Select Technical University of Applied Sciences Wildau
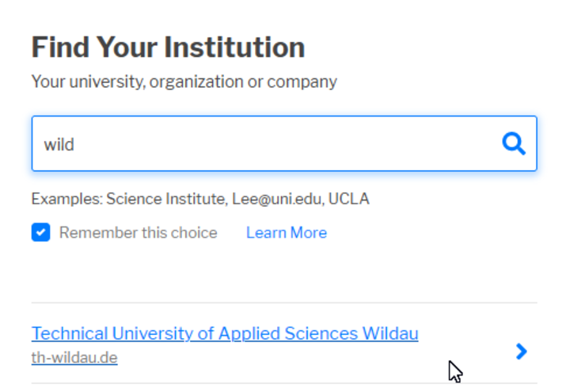Image resolution: width=570 pixels, height=392 pixels. coord(225,333)
